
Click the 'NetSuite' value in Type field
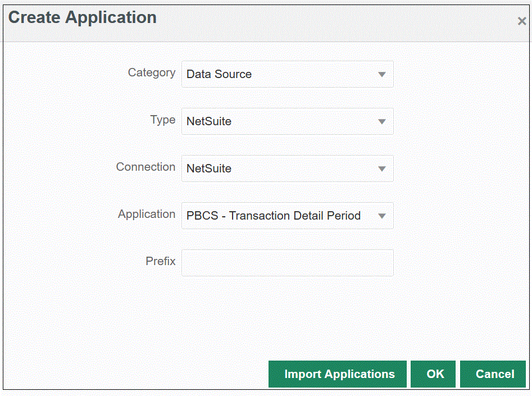click(209, 121)
